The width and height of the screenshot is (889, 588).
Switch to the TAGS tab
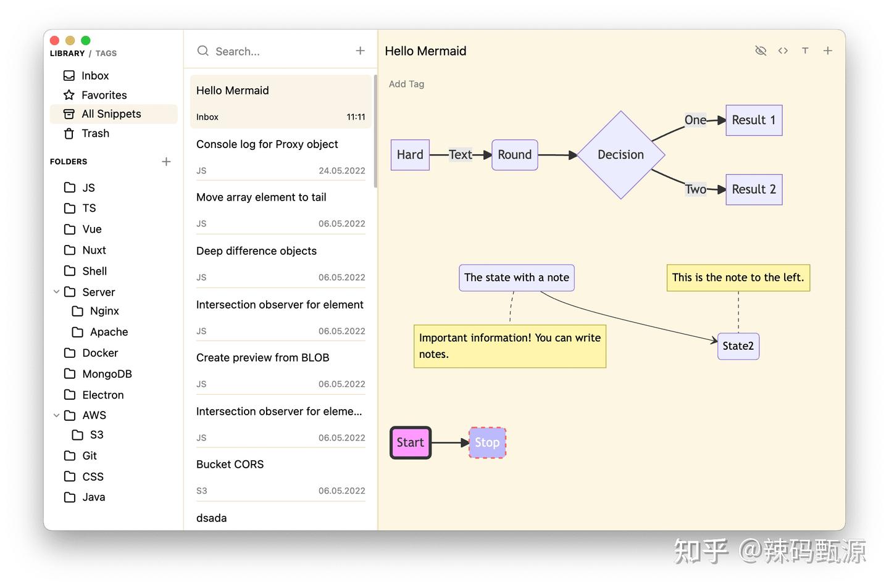106,54
